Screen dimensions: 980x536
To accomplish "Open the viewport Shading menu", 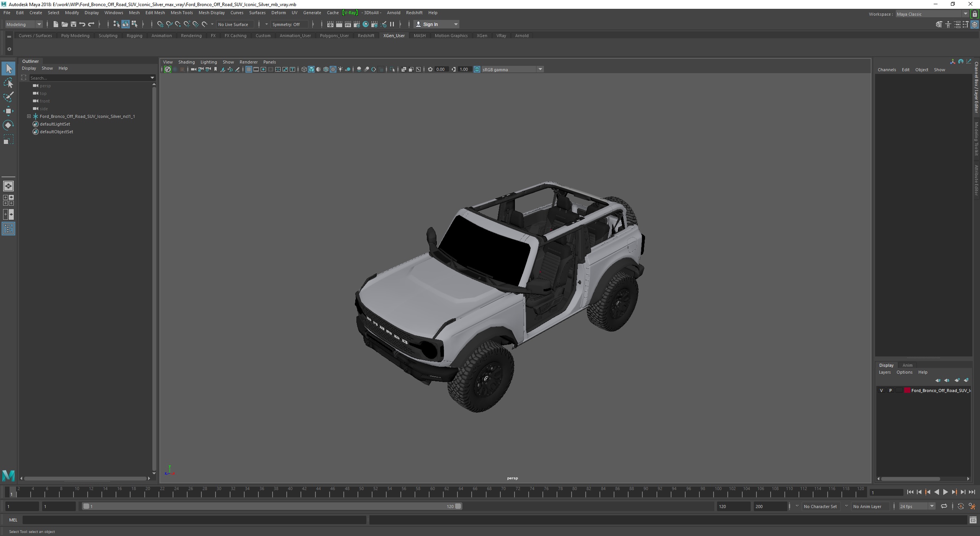I will [186, 62].
